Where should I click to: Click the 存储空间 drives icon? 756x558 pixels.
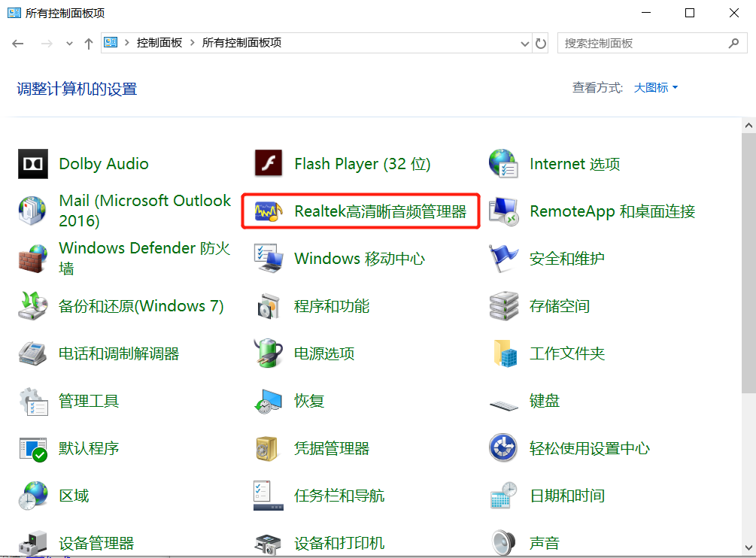[x=503, y=306]
